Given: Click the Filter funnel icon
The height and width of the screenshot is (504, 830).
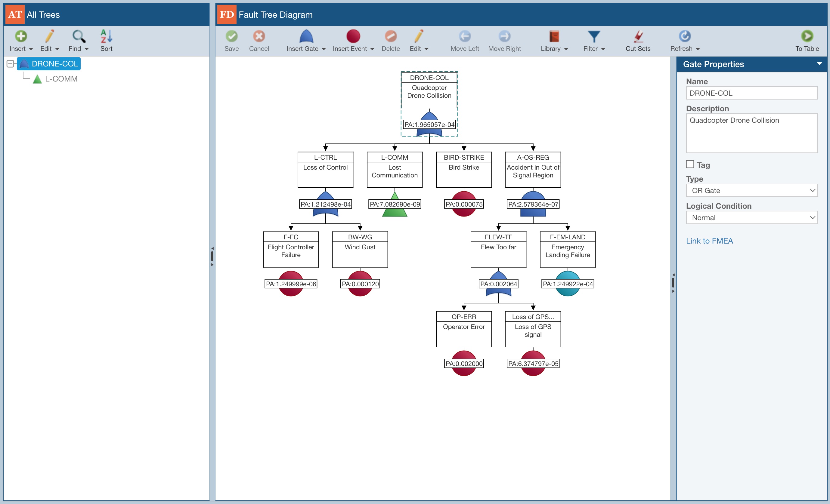Looking at the screenshot, I should [593, 36].
